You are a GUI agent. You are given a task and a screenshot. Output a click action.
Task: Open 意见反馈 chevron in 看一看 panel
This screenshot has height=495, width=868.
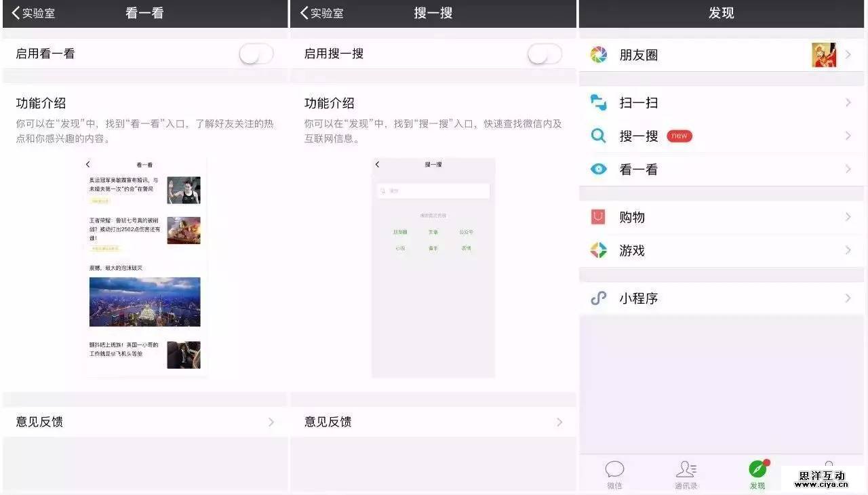pyautogui.click(x=271, y=422)
